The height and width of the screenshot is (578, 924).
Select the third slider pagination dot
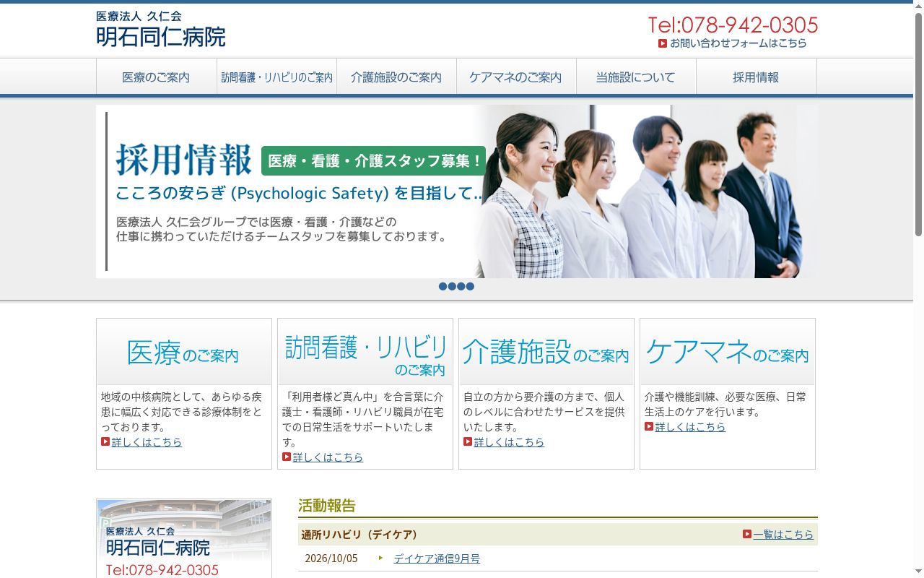coord(461,286)
